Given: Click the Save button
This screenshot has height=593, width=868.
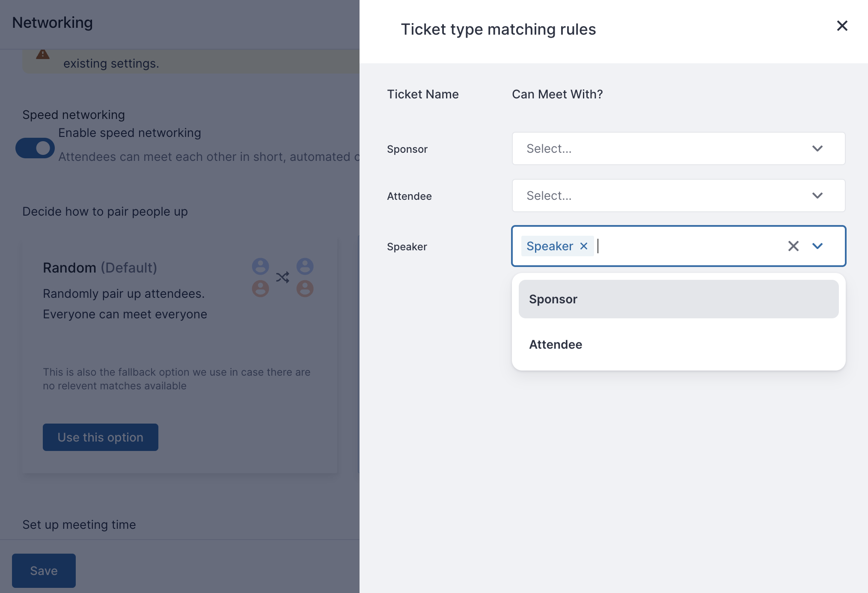Looking at the screenshot, I should (44, 571).
